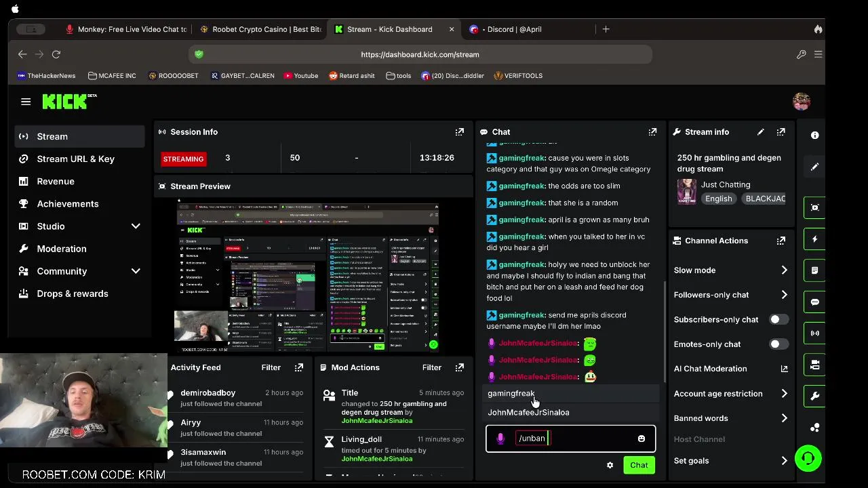Toggle Subscribers-only chat
The width and height of the screenshot is (868, 488).
(778, 319)
